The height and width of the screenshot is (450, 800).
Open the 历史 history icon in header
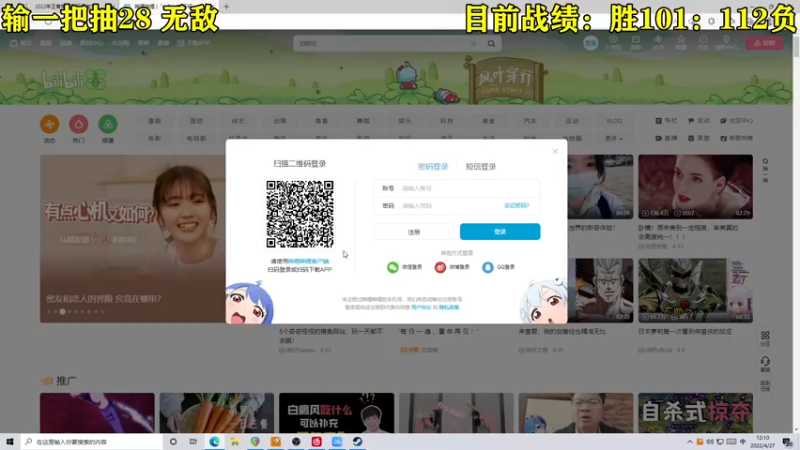703,42
